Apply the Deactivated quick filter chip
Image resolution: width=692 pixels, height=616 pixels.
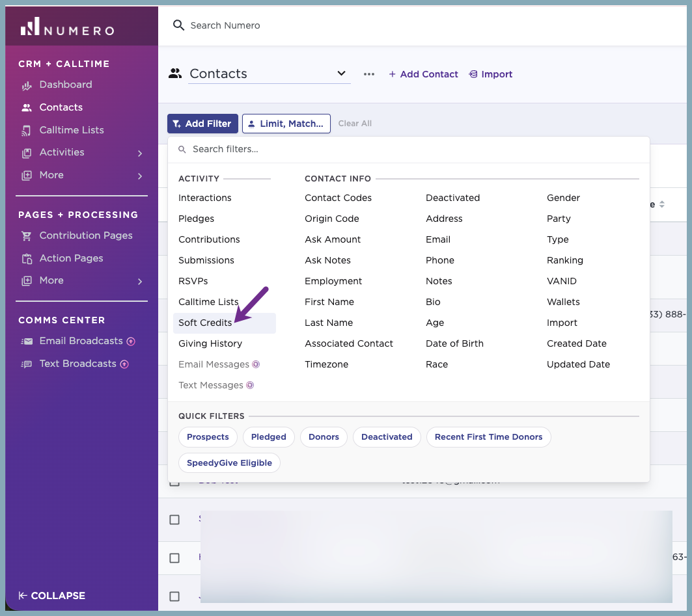click(x=387, y=437)
